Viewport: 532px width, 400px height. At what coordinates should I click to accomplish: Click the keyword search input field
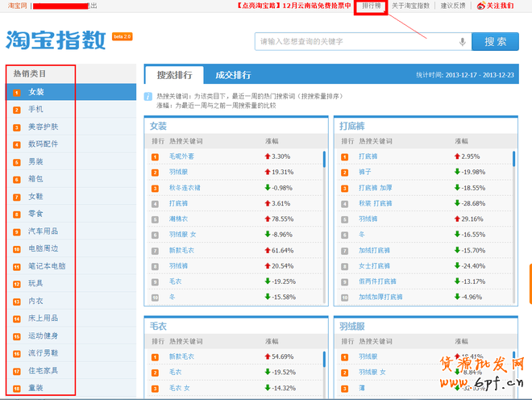[x=355, y=42]
